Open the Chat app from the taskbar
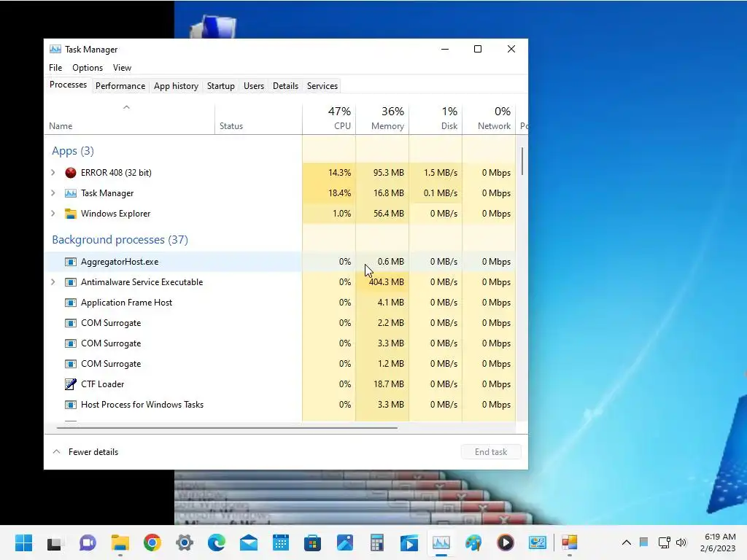This screenshot has height=560, width=747. (88, 542)
